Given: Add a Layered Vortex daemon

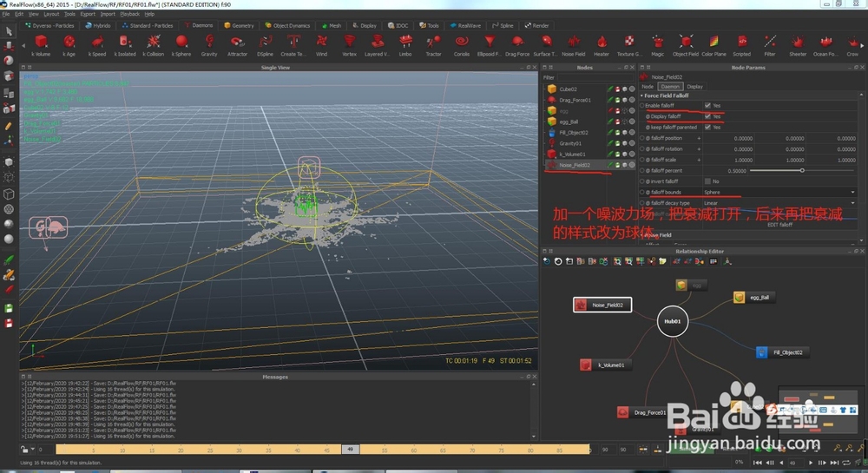Looking at the screenshot, I should pos(377,46).
